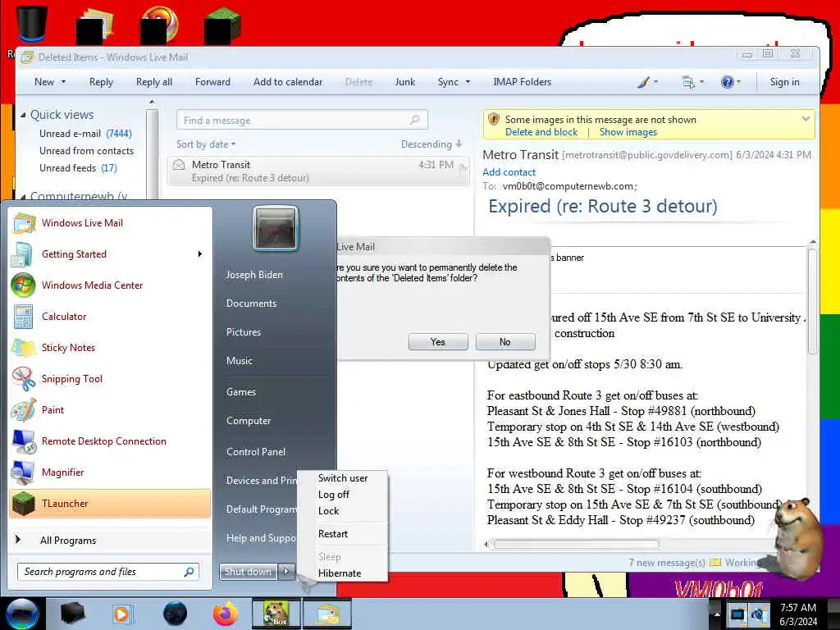Image resolution: width=840 pixels, height=630 pixels.
Task: Open the Live Mail help icon
Action: tap(727, 82)
